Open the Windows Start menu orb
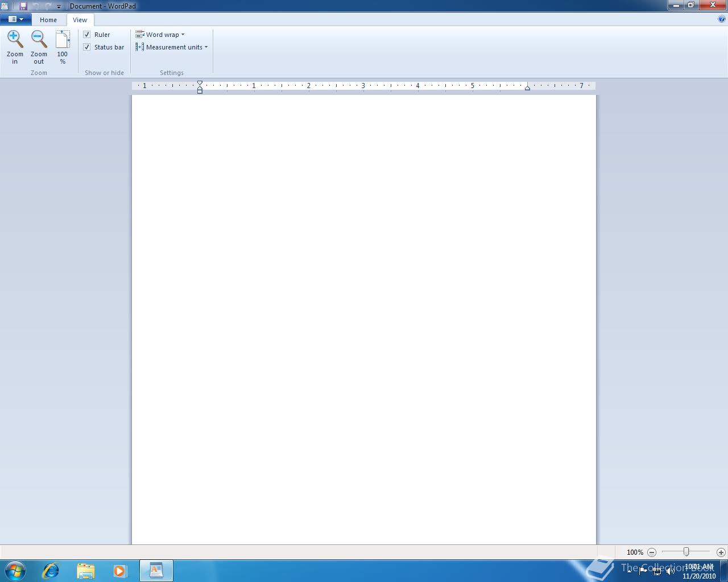This screenshot has width=728, height=582. [x=15, y=570]
